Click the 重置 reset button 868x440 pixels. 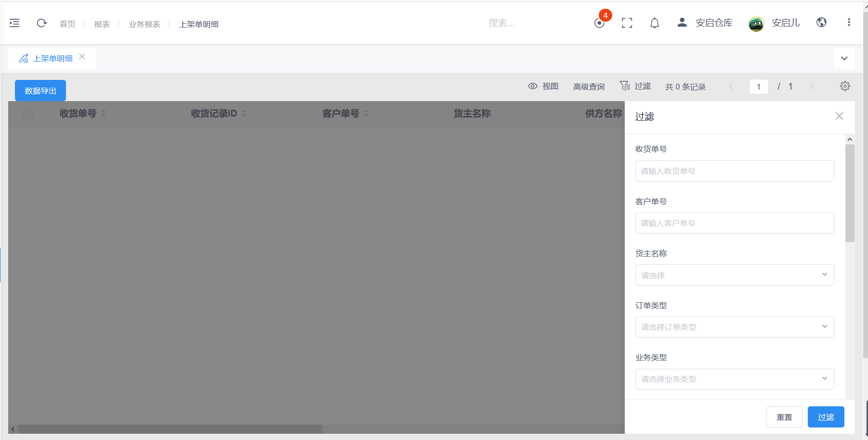pyautogui.click(x=784, y=417)
